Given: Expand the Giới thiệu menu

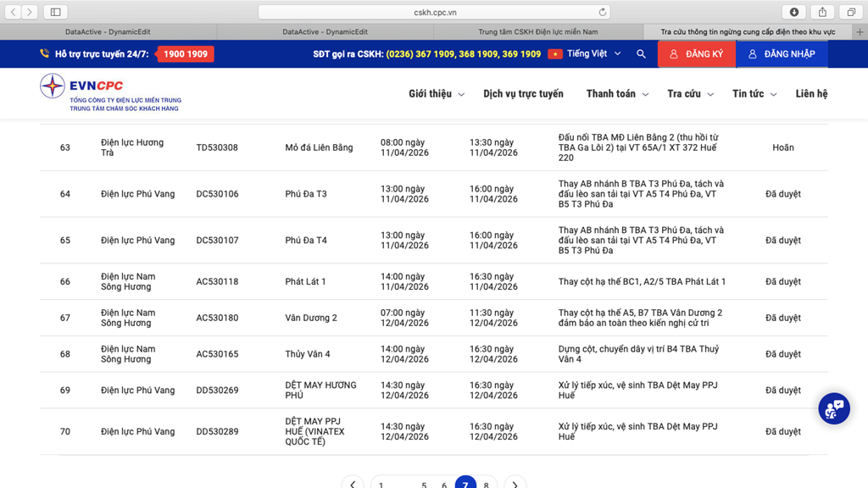Looking at the screenshot, I should 437,94.
